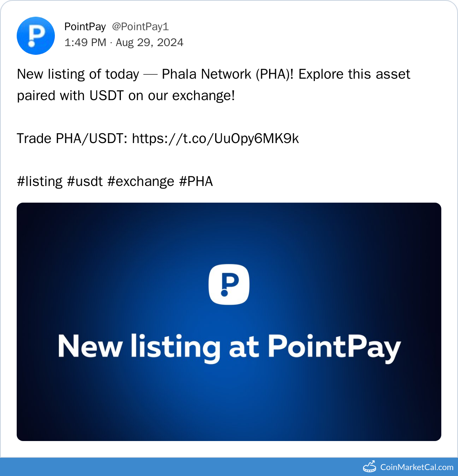Click the PointPay profile avatar
Viewport: 458px width, 476px height.
(36, 36)
